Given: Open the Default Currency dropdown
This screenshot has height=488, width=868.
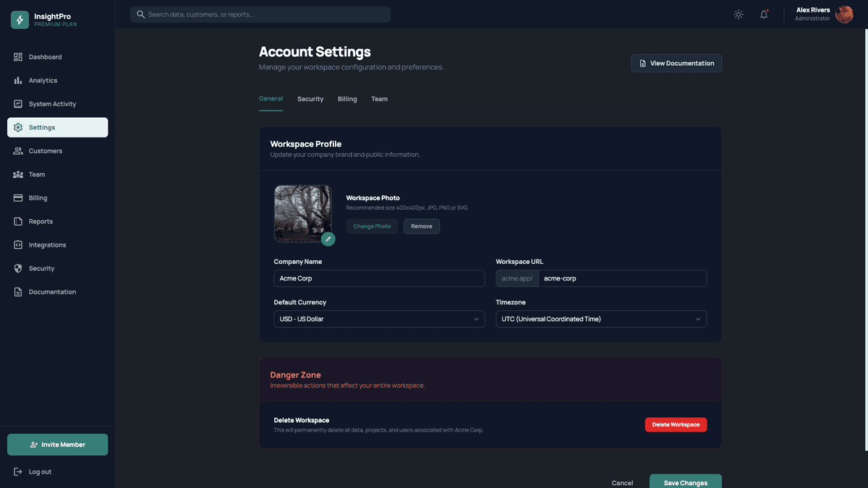Looking at the screenshot, I should click(x=379, y=318).
